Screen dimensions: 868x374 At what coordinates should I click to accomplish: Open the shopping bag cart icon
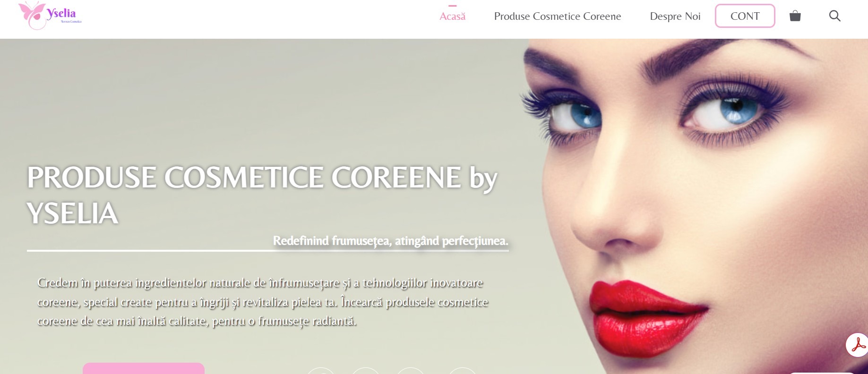pyautogui.click(x=795, y=16)
